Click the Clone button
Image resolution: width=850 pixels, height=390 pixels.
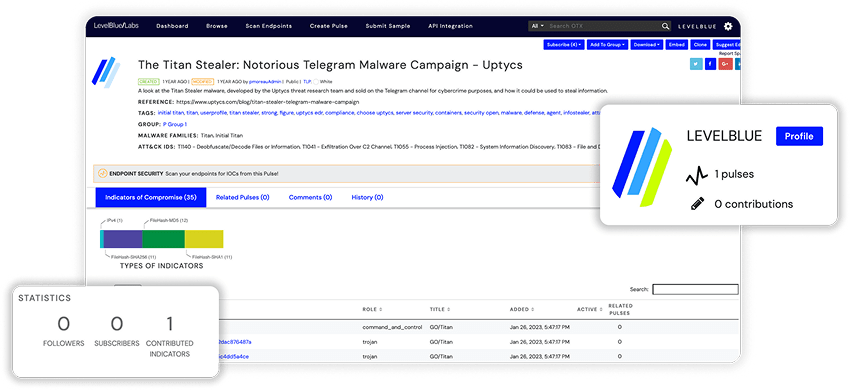700,44
